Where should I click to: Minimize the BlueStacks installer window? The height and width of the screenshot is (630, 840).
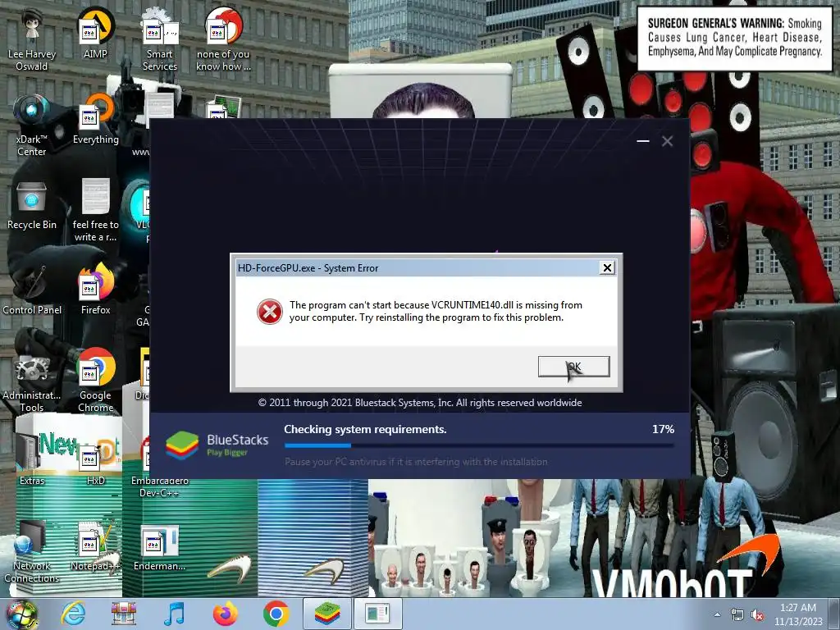coord(643,141)
